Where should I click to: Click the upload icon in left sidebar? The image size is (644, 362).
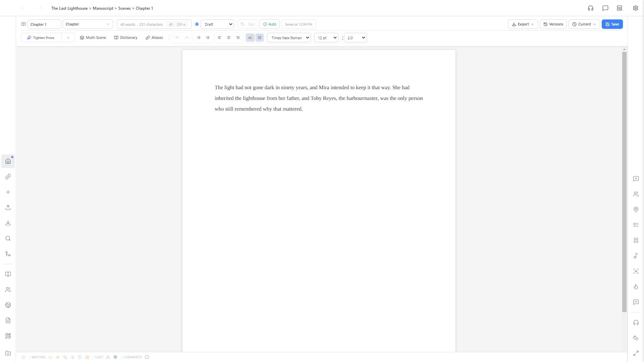8,207
